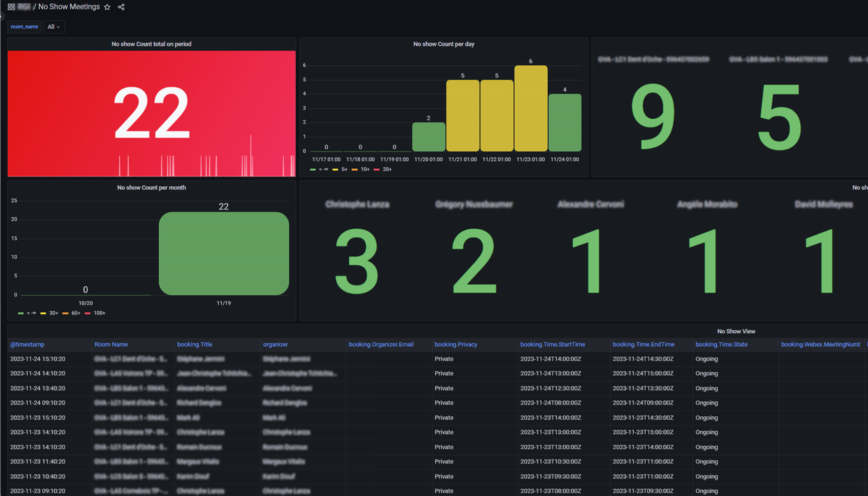Sort table by @timestamp column header

coord(27,345)
